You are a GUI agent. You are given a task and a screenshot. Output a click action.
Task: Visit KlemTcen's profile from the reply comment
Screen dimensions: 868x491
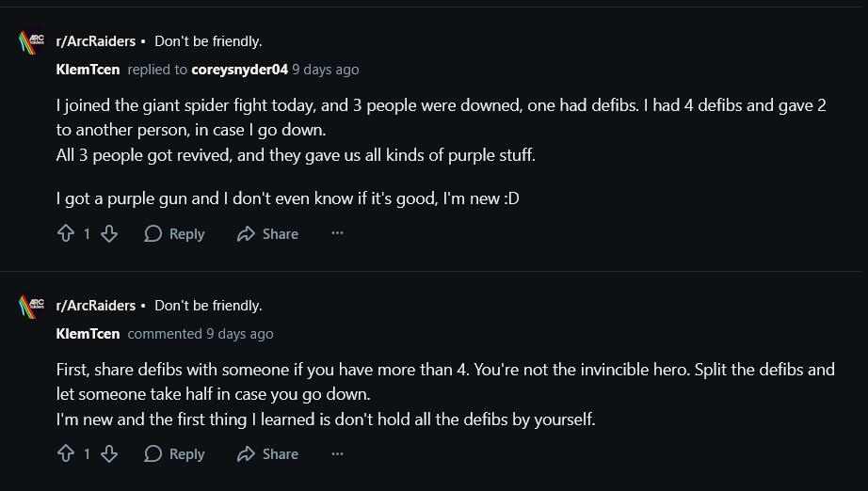click(88, 70)
